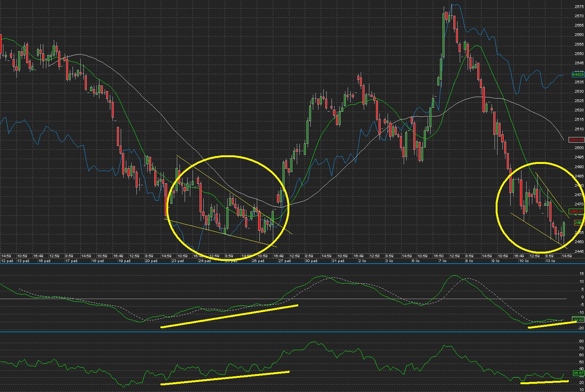Click the blue 64428 indicator value tag
Viewport: 585px width, 392px height.
pos(578,75)
